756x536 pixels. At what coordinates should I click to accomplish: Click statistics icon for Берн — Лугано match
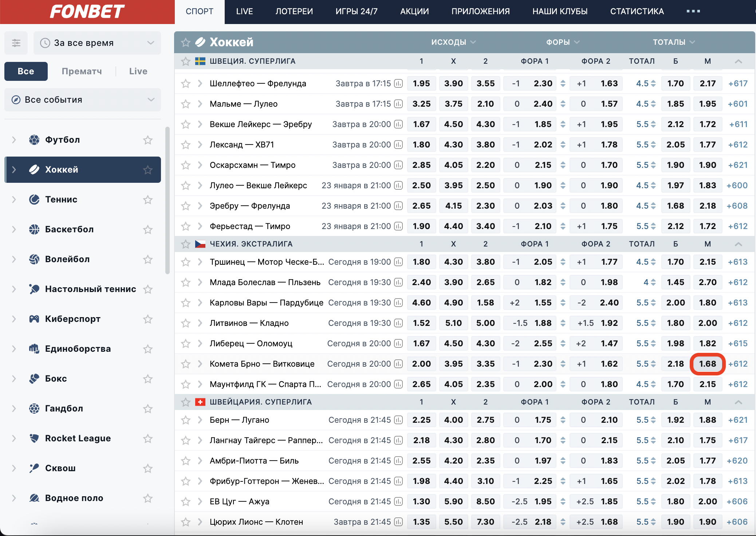pyautogui.click(x=399, y=420)
